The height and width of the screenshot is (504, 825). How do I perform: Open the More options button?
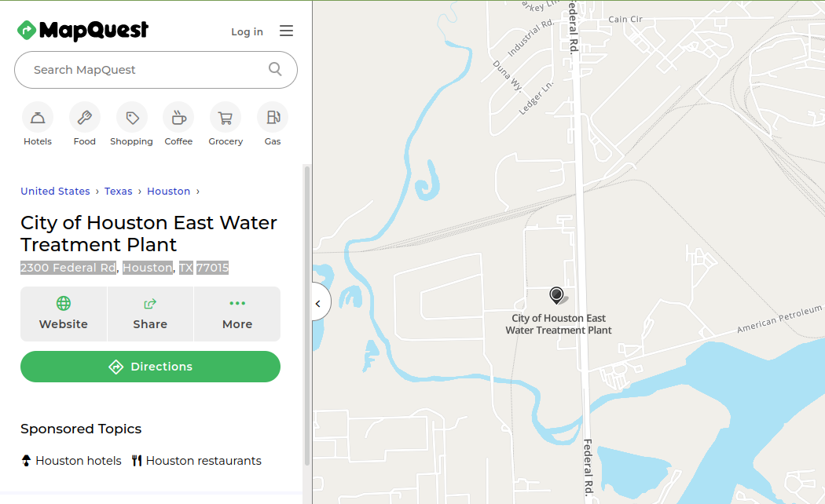237,314
